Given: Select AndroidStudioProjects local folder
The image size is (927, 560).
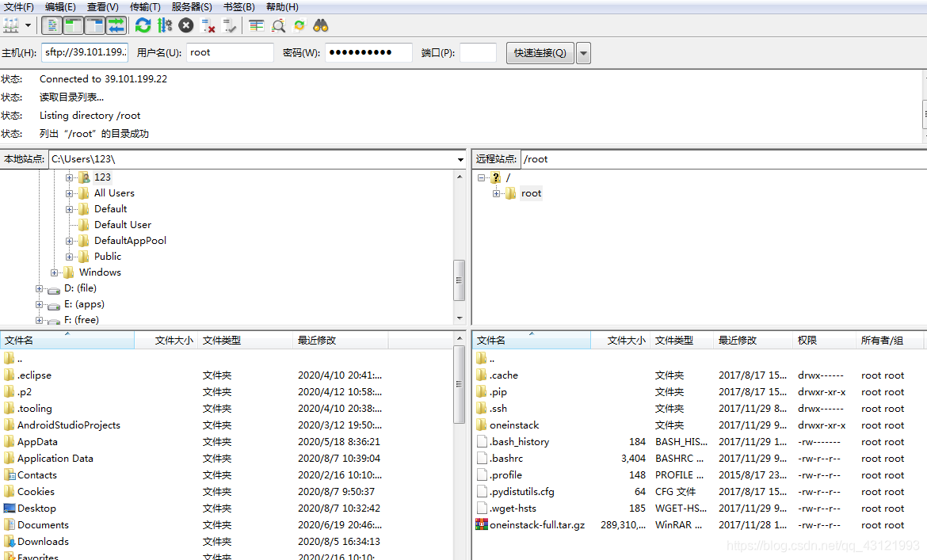Looking at the screenshot, I should [x=69, y=425].
